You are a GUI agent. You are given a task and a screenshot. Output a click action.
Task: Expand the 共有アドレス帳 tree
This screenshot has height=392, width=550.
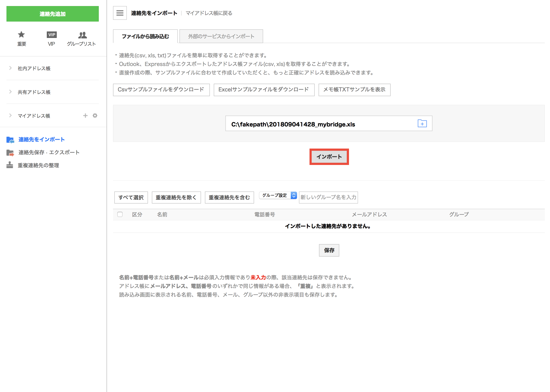pos(10,92)
